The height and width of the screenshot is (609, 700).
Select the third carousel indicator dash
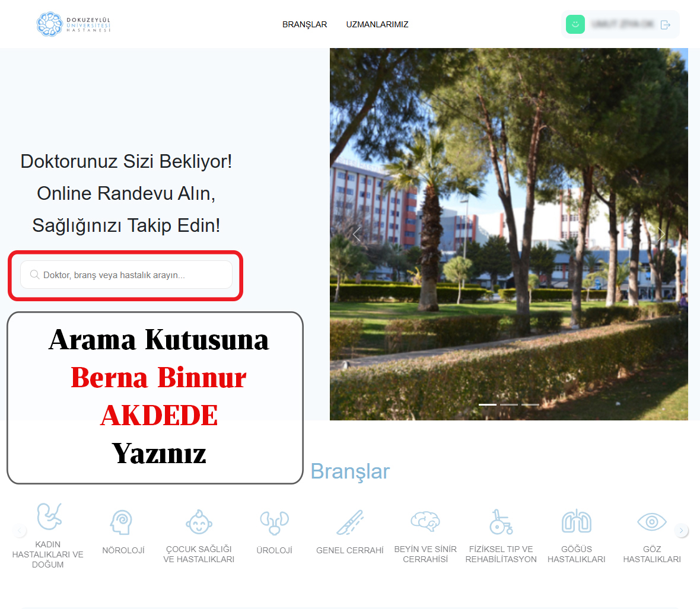[530, 404]
